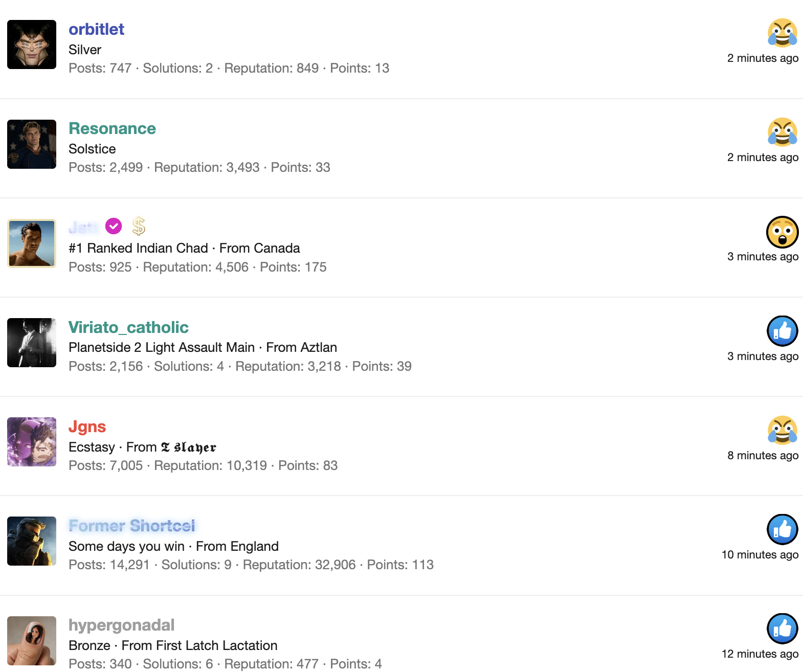Click the shirtless man avatar
This screenshot has width=803, height=672.
[32, 243]
